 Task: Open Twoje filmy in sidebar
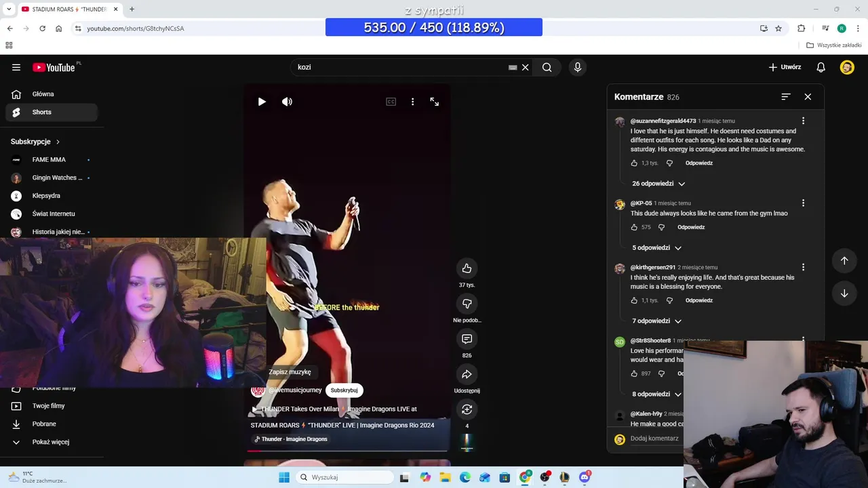click(52, 406)
